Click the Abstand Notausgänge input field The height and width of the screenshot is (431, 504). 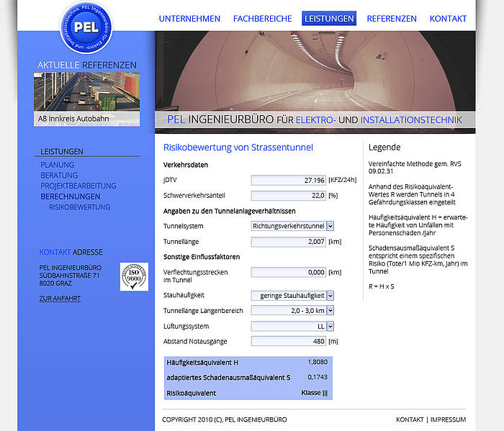(x=288, y=341)
